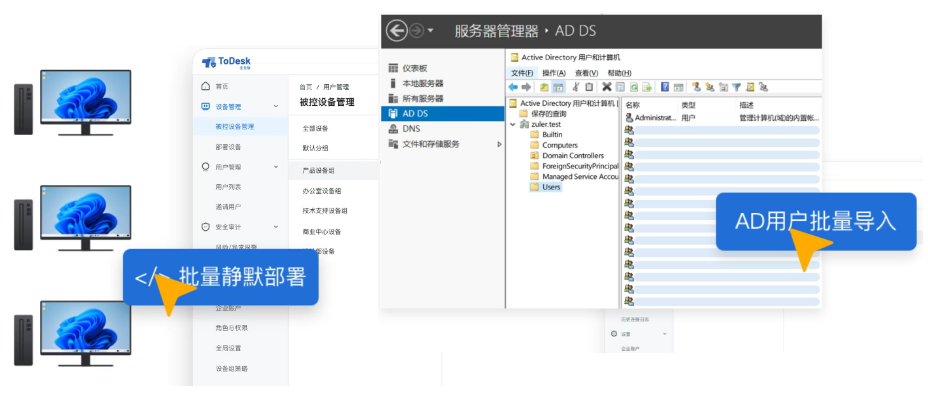
Task: Select the Administrator user icon in list
Action: click(629, 117)
